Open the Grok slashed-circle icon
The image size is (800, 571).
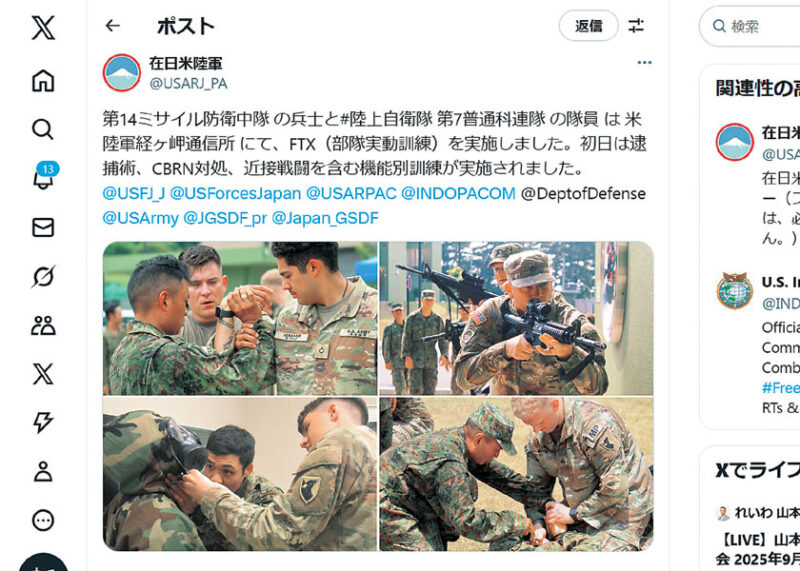[43, 277]
